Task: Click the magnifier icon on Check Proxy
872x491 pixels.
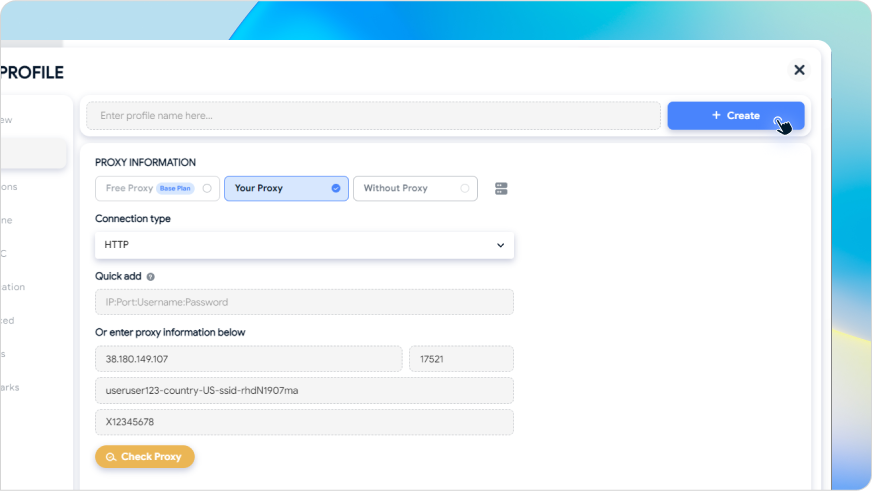Action: click(111, 457)
